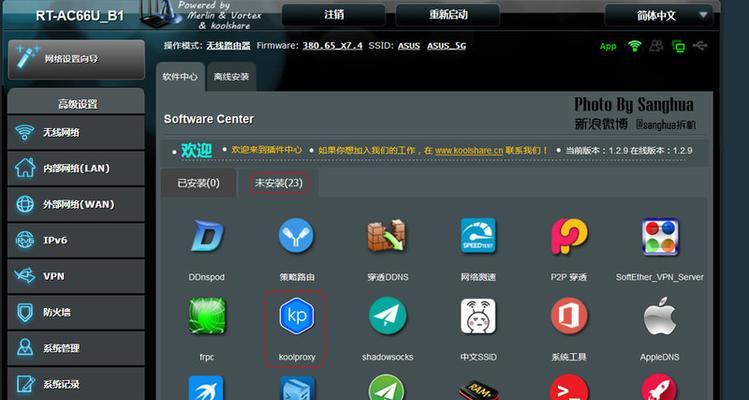This screenshot has height=400, width=749.
Task: Click the green WiFi status icon
Action: click(x=635, y=46)
